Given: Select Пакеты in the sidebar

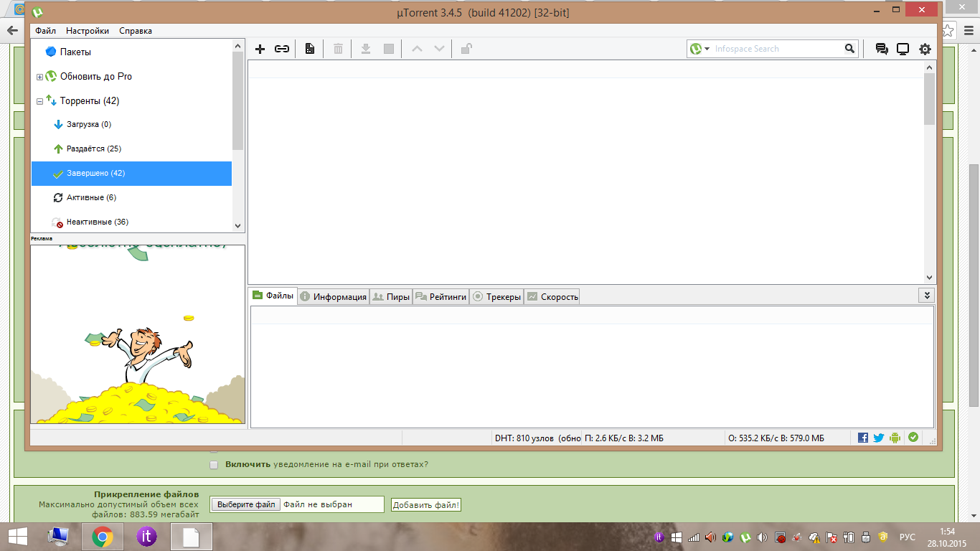Looking at the screenshot, I should coord(75,52).
